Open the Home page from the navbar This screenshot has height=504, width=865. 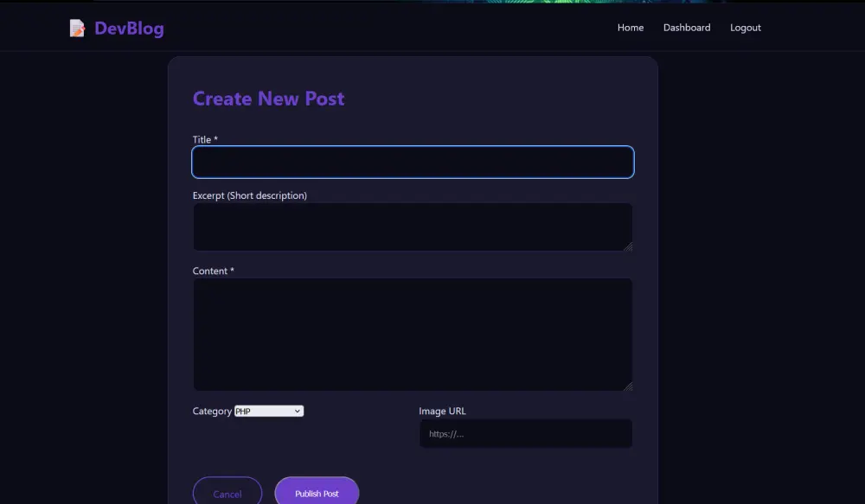631,28
